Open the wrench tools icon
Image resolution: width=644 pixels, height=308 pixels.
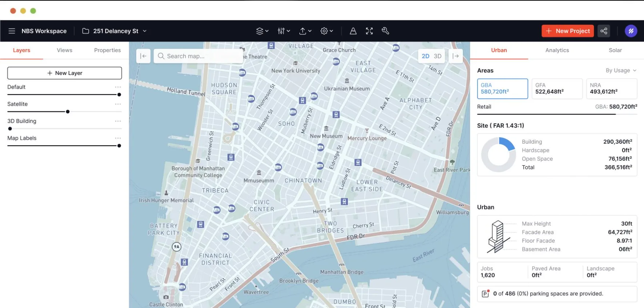385,31
